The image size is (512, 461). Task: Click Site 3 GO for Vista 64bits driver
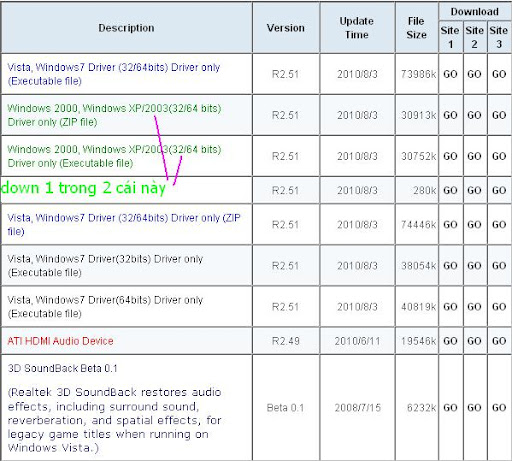(x=499, y=307)
